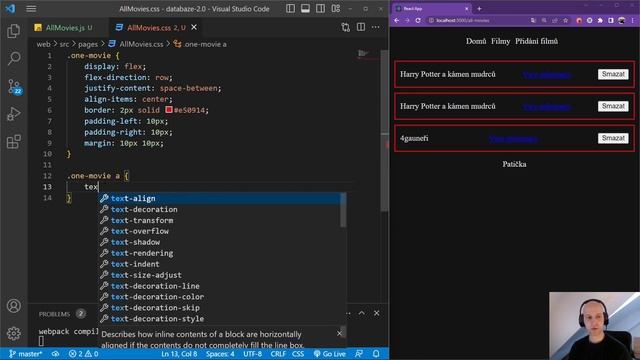Toggle secondary side bar layout icon
This screenshot has width=640, height=360.
[320, 9]
